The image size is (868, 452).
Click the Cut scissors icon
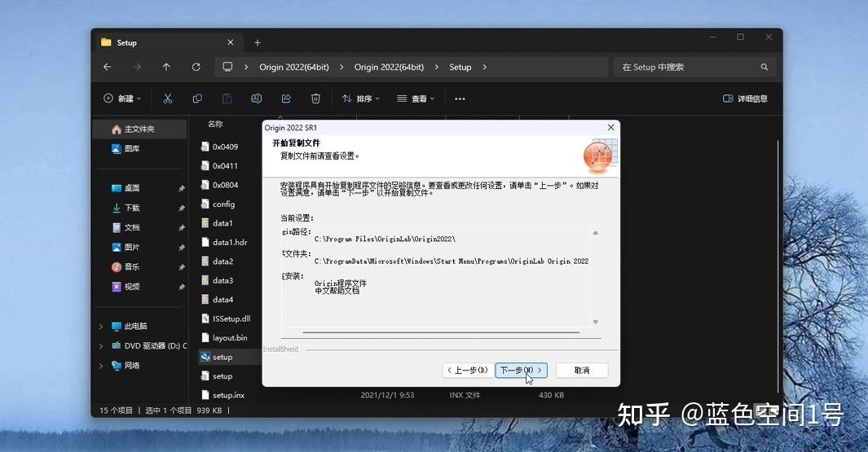pos(168,99)
